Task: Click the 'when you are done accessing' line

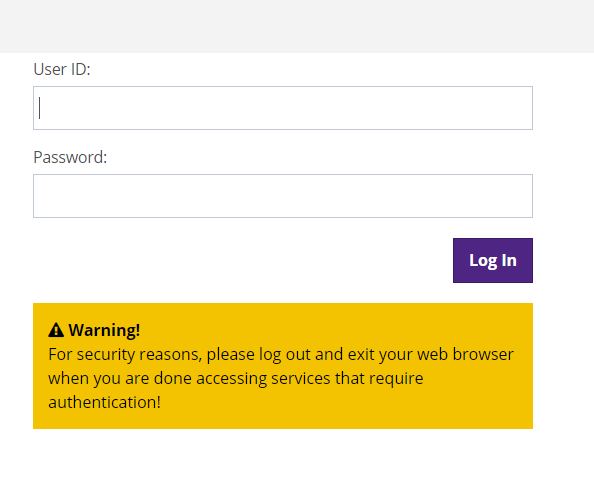Action: (158, 378)
